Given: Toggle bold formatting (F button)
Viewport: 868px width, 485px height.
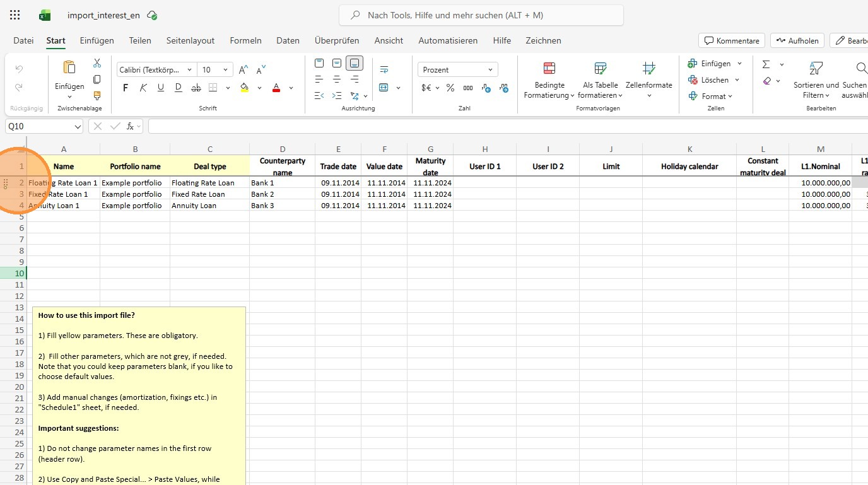Looking at the screenshot, I should pos(126,88).
